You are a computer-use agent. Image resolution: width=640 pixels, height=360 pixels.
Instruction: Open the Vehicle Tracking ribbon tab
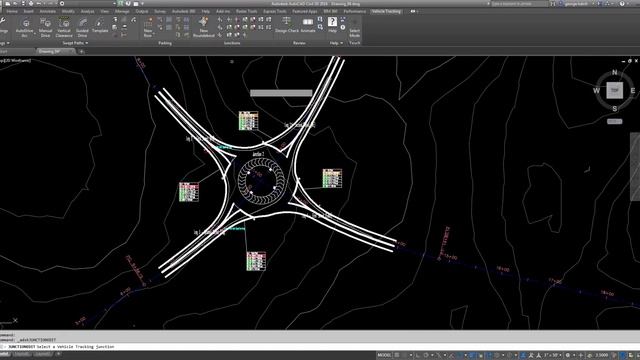coord(386,11)
